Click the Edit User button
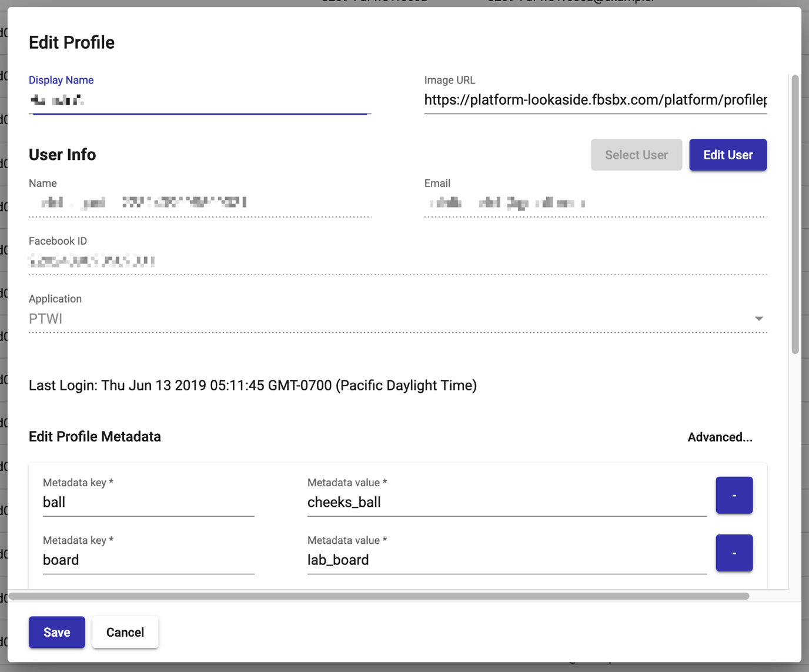 pyautogui.click(x=728, y=155)
